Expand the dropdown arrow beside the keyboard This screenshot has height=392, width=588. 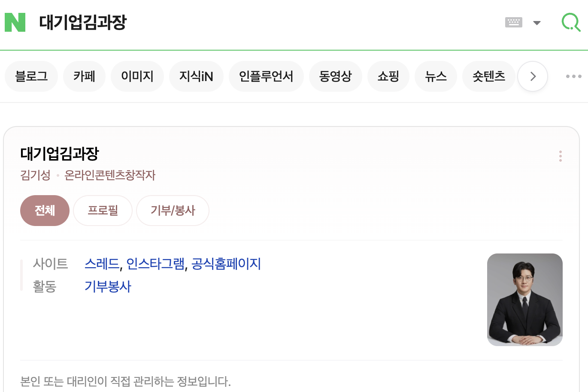pos(536,23)
